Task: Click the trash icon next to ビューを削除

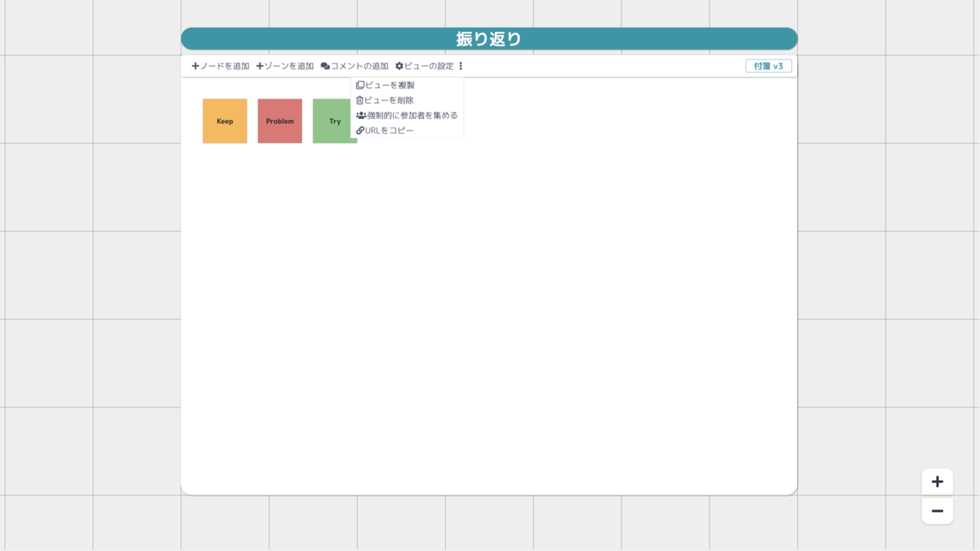Action: click(x=359, y=99)
